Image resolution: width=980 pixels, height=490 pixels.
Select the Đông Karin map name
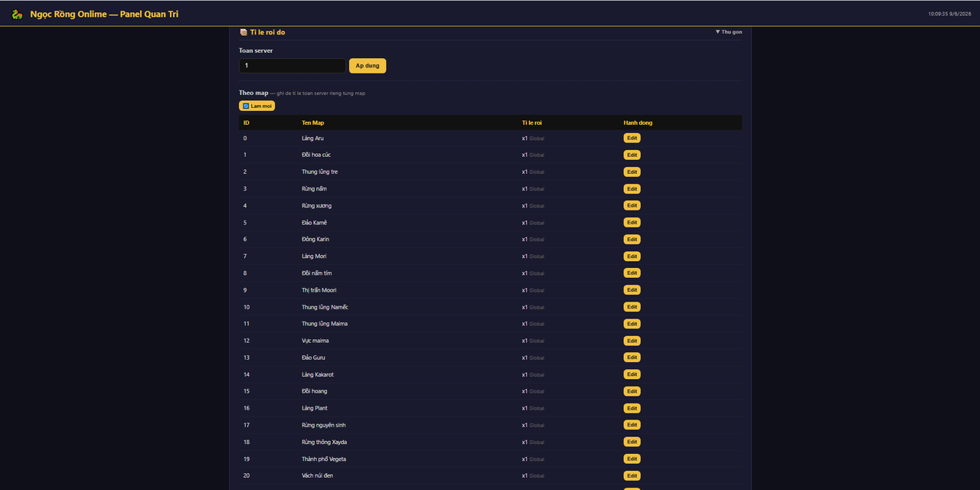tap(315, 239)
